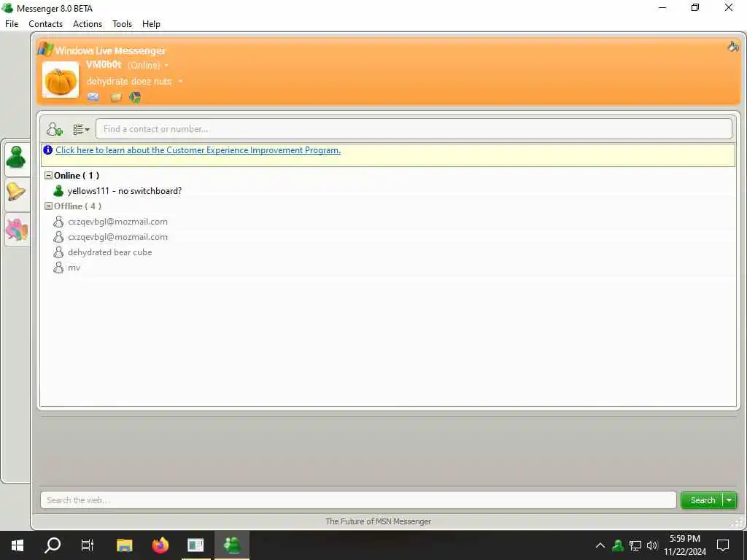Select contact yellows111 - no switchboard?
747x560 pixels.
coord(124,191)
